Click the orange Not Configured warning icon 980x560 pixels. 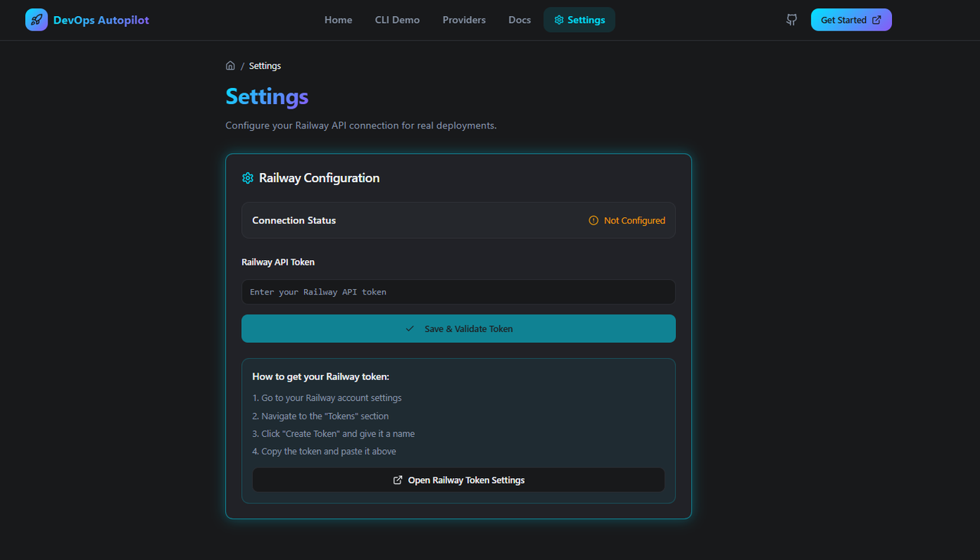(593, 220)
